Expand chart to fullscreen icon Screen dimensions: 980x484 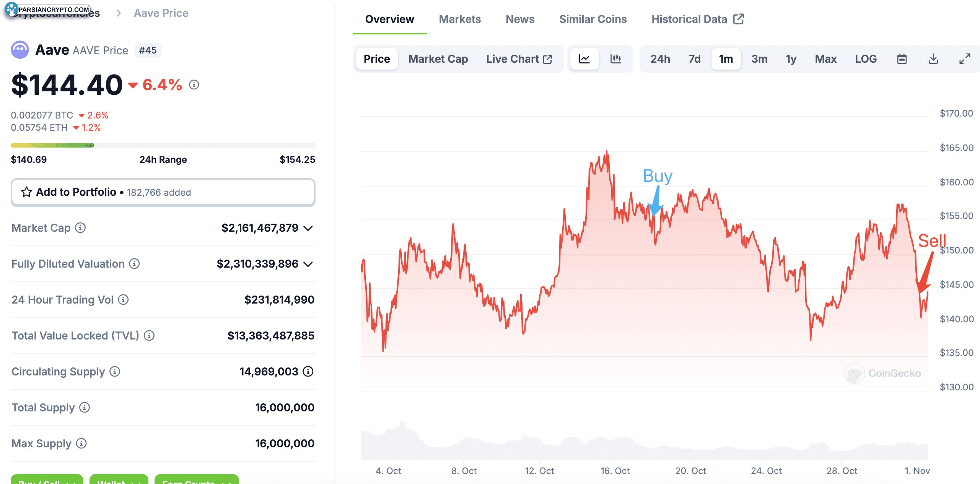point(965,59)
